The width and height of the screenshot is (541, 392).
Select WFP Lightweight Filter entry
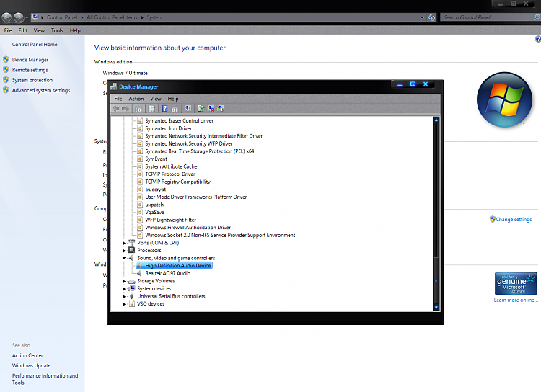pyautogui.click(x=170, y=220)
